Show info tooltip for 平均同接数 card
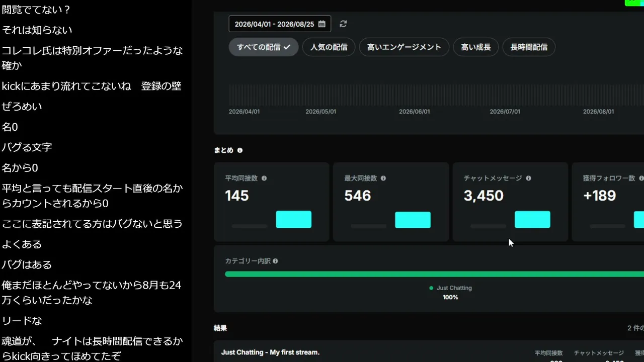Image resolution: width=644 pixels, height=362 pixels. coord(264,178)
